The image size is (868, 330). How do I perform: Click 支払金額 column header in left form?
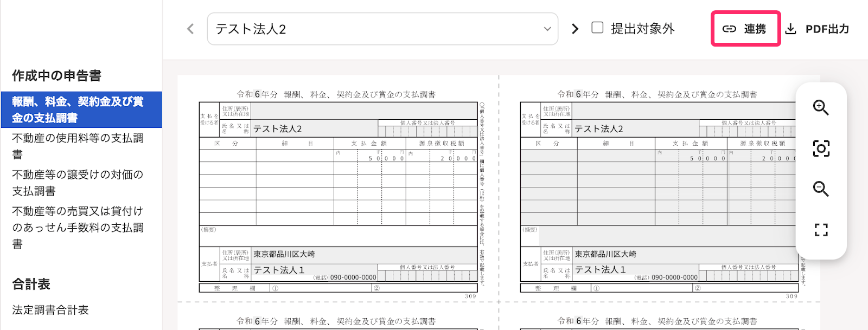tap(369, 144)
